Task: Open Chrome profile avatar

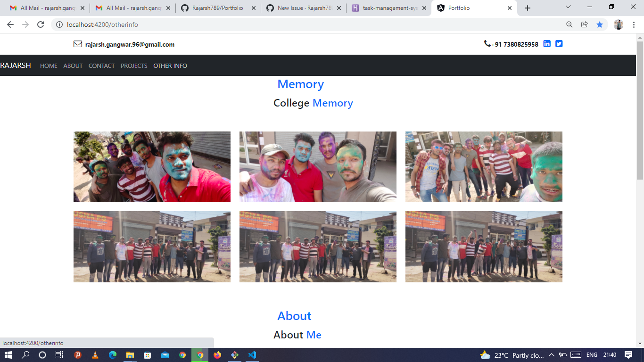Action: pos(619,25)
